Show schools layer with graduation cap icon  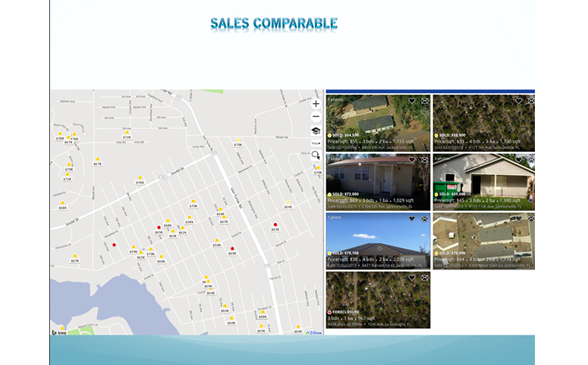click(316, 131)
